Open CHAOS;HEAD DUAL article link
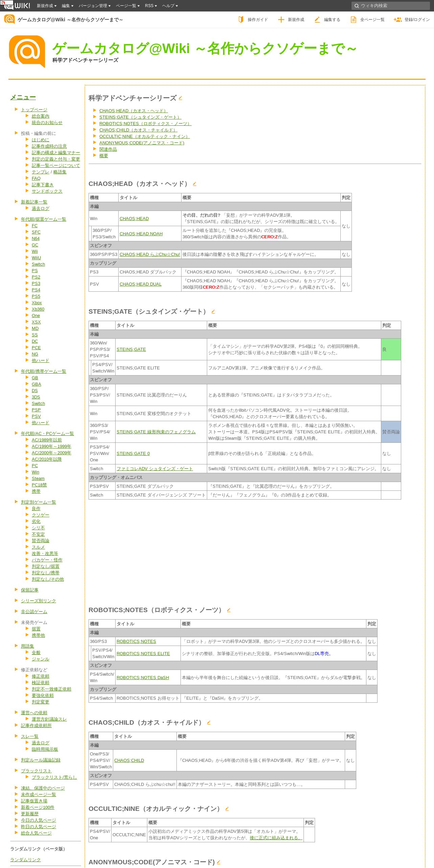The image size is (434, 868). pos(141,284)
